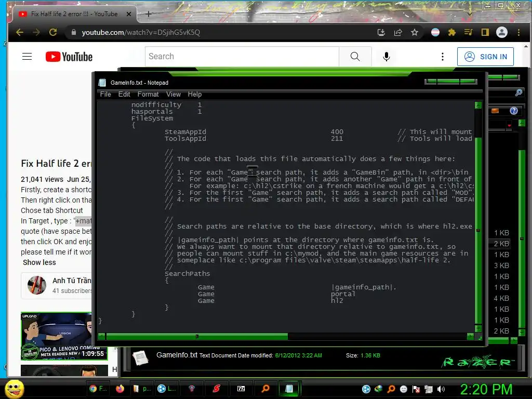Click 'Show less' under video description

tap(39, 262)
